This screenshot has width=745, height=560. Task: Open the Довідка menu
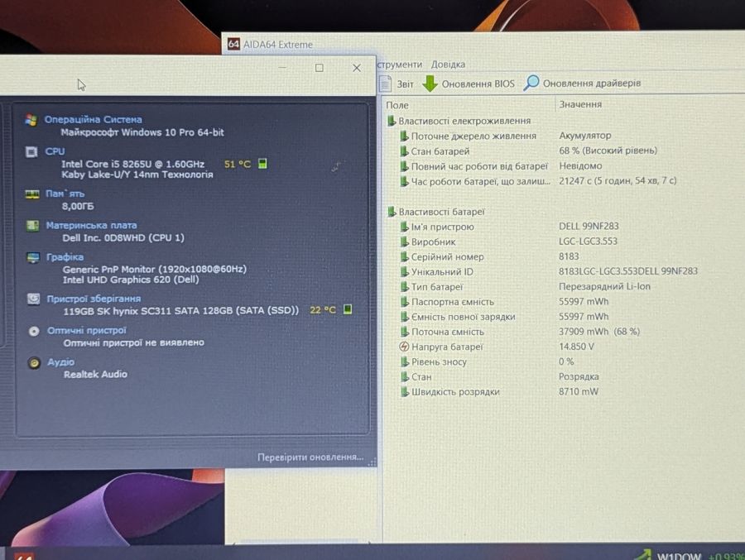coord(448,65)
